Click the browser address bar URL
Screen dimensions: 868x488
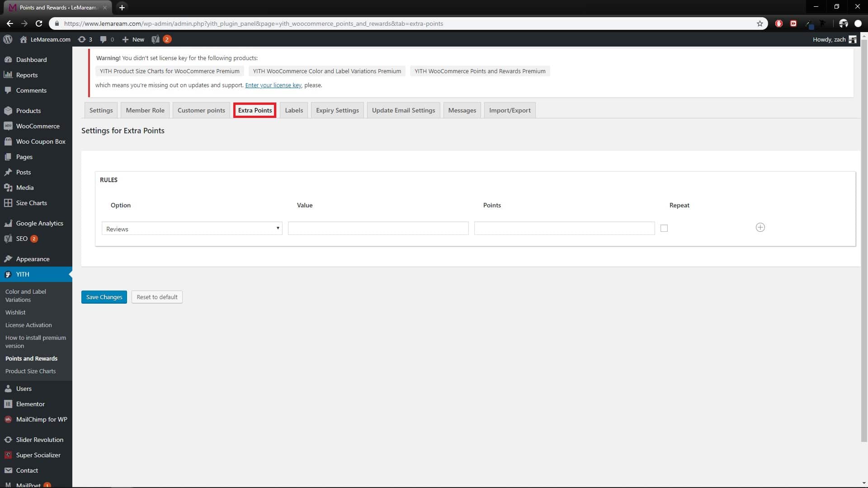[x=253, y=23]
